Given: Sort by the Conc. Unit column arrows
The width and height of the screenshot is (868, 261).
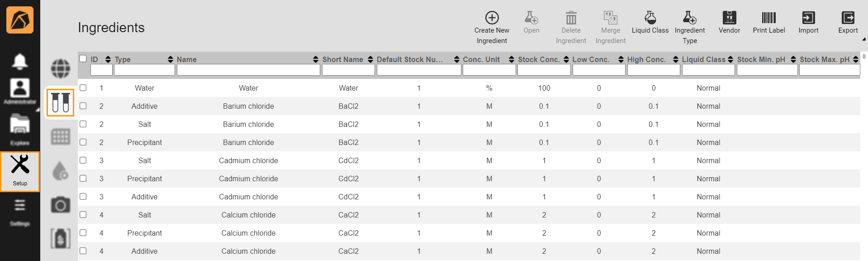Looking at the screenshot, I should point(512,59).
